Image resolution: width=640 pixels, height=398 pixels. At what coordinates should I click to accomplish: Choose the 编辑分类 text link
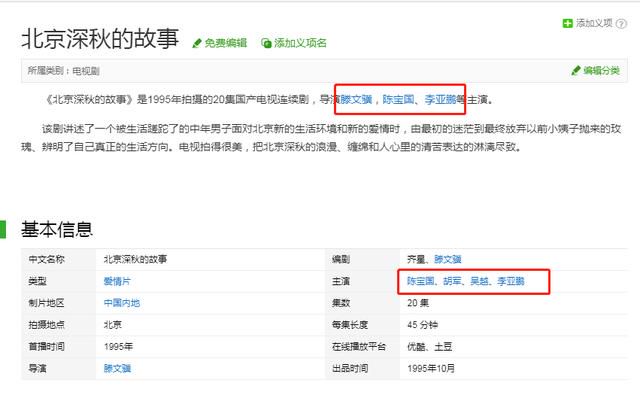(602, 71)
